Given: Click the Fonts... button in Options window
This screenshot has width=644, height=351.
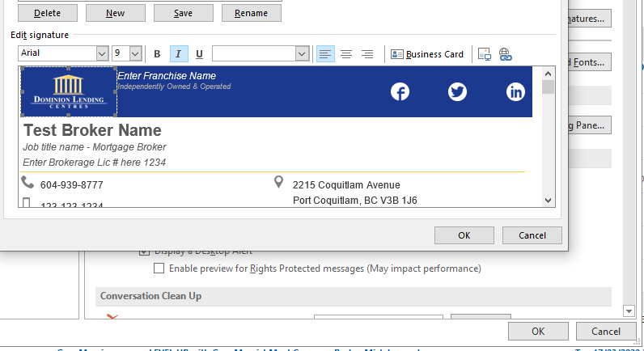Looking at the screenshot, I should pyautogui.click(x=590, y=62).
